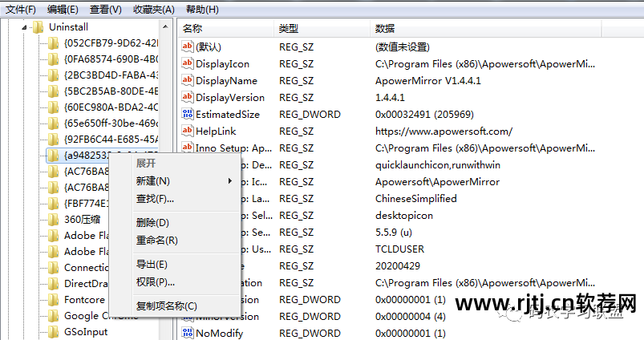
Task: Click data 0x00032491 (205969)
Action: pos(424,115)
